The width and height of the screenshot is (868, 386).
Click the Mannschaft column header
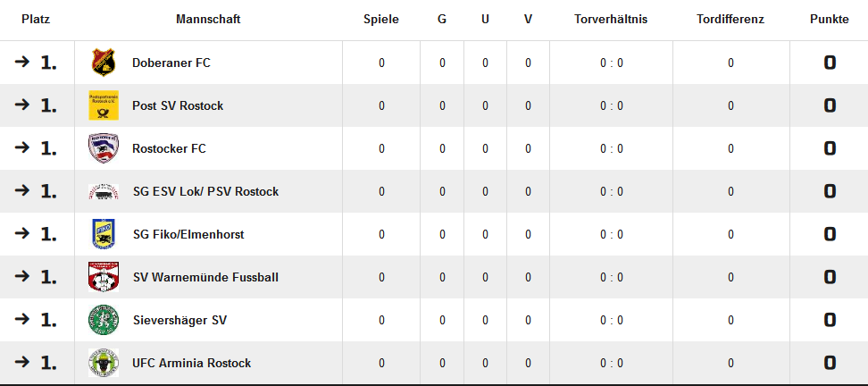208,19
